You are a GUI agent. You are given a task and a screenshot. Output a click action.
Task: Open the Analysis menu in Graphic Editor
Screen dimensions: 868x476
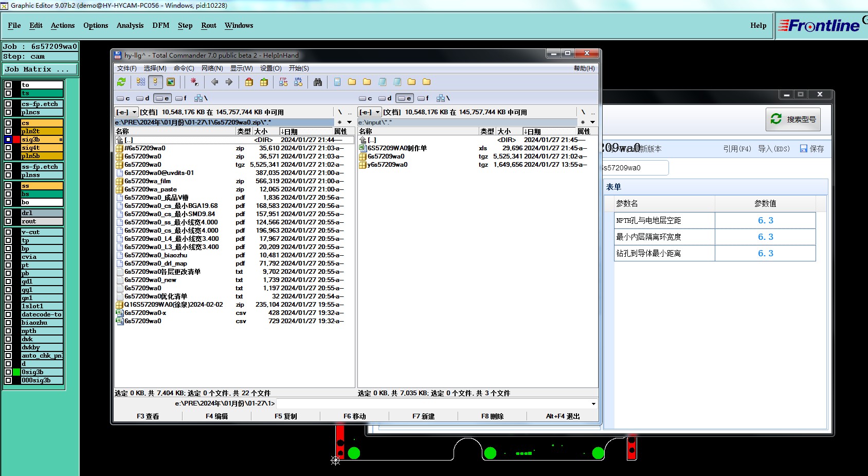(x=130, y=25)
